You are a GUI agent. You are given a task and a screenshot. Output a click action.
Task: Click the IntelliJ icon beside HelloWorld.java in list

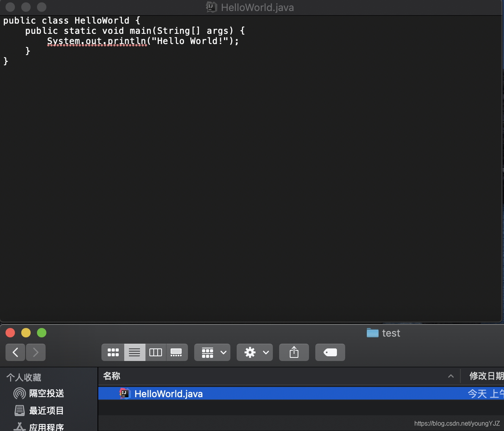coord(125,393)
